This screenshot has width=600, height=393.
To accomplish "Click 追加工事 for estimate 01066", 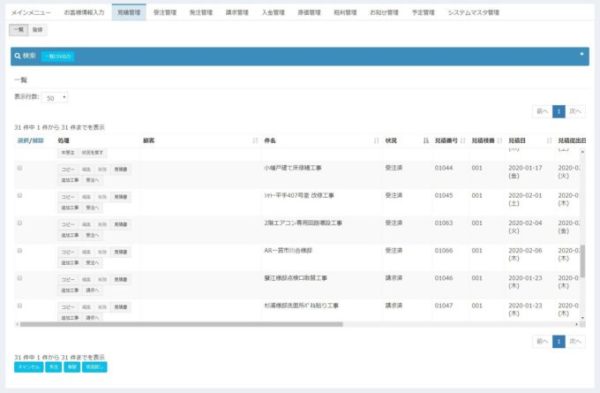I will pos(70,263).
